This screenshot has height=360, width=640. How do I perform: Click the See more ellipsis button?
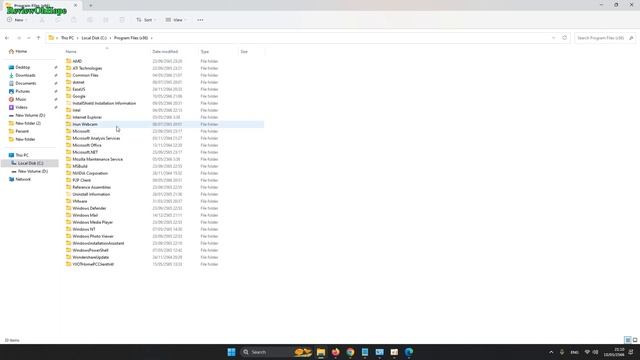[200, 20]
